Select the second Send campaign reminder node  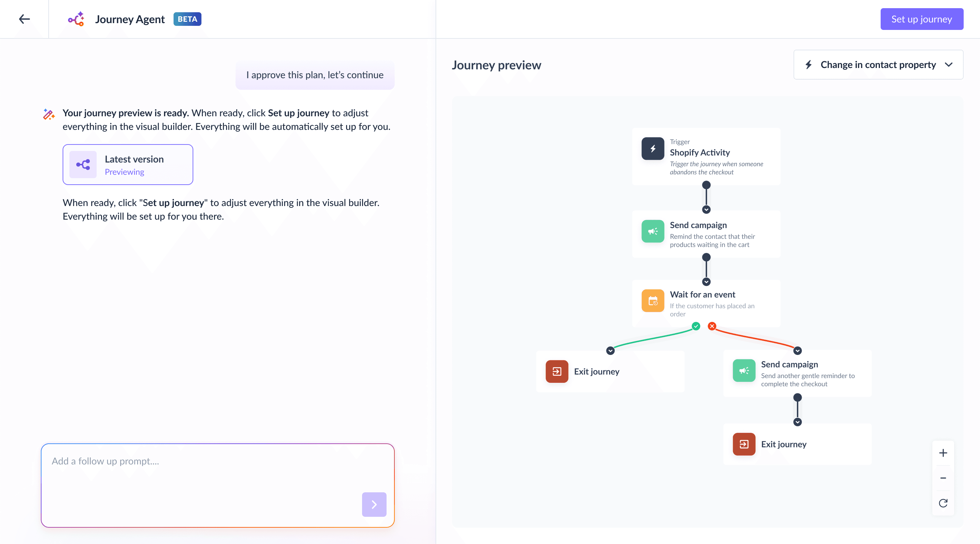[797, 373]
